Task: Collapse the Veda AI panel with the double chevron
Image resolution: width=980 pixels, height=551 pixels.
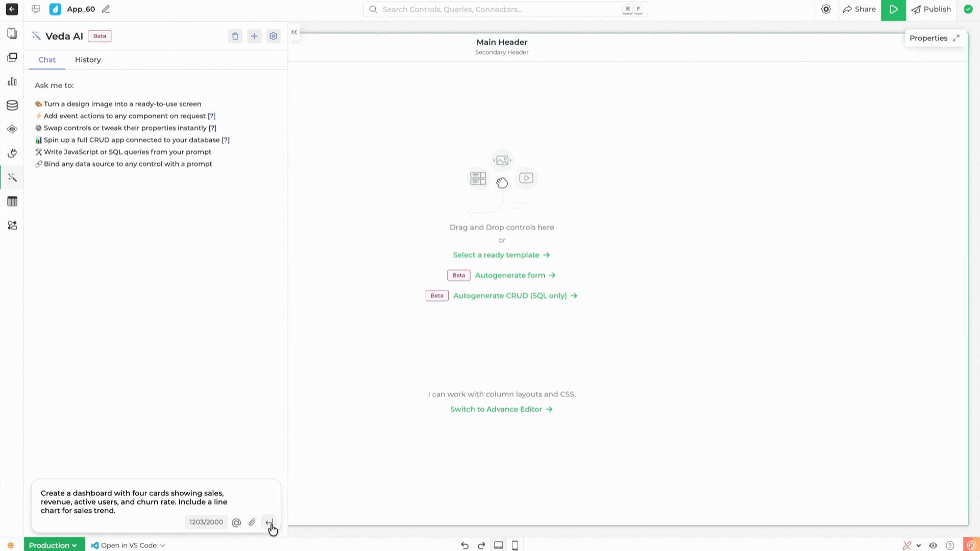Action: point(294,32)
